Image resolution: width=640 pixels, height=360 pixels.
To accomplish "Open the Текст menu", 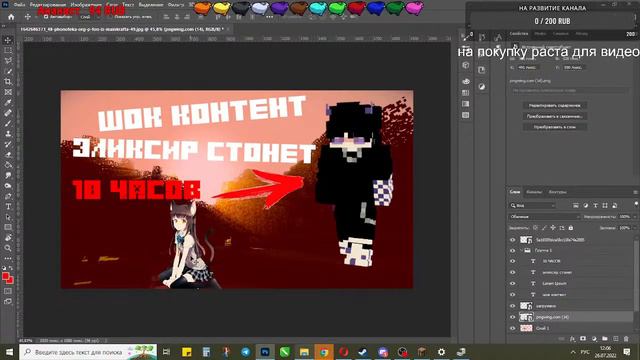I will click(128, 5).
